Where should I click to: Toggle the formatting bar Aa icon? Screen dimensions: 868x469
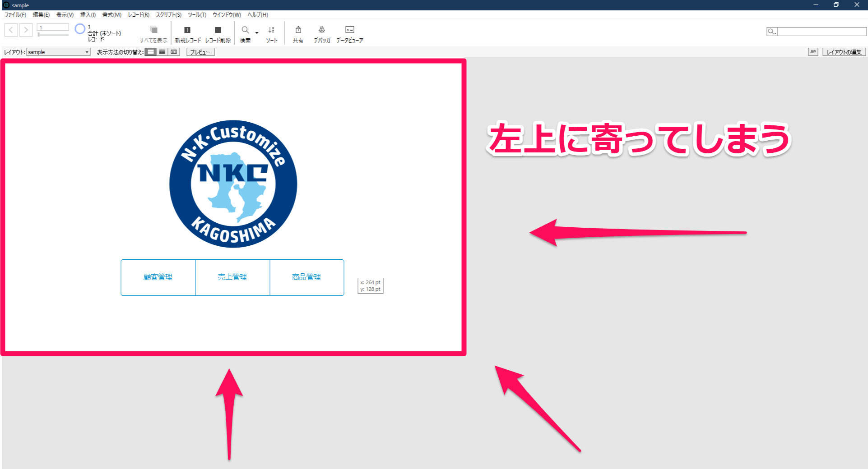coord(813,52)
